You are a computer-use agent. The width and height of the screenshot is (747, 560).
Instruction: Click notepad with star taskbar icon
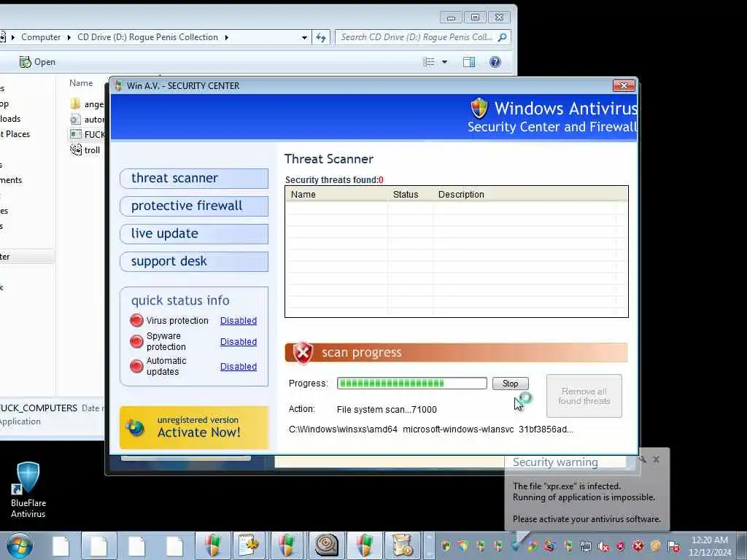click(248, 545)
